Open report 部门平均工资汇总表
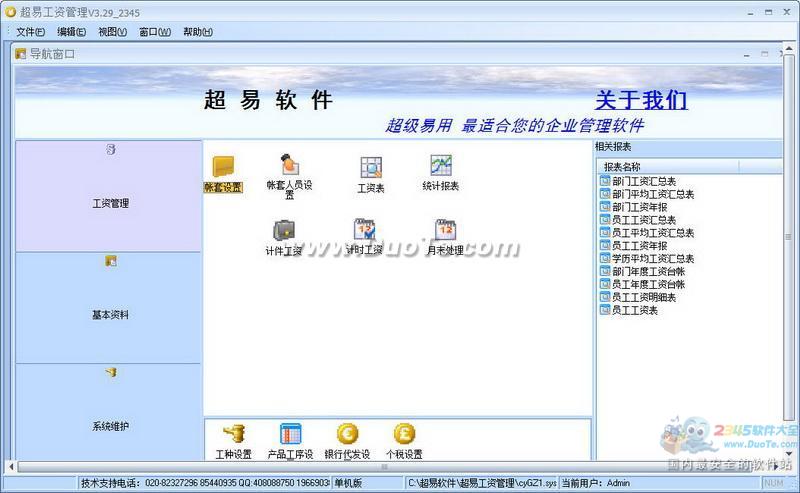The height and width of the screenshot is (493, 800). click(647, 194)
